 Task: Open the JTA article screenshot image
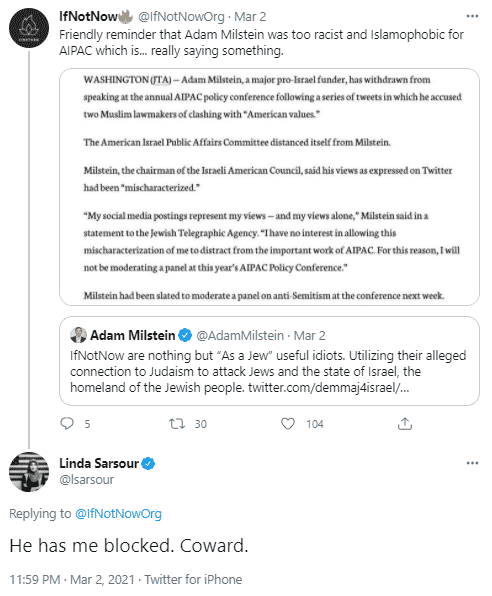point(269,187)
